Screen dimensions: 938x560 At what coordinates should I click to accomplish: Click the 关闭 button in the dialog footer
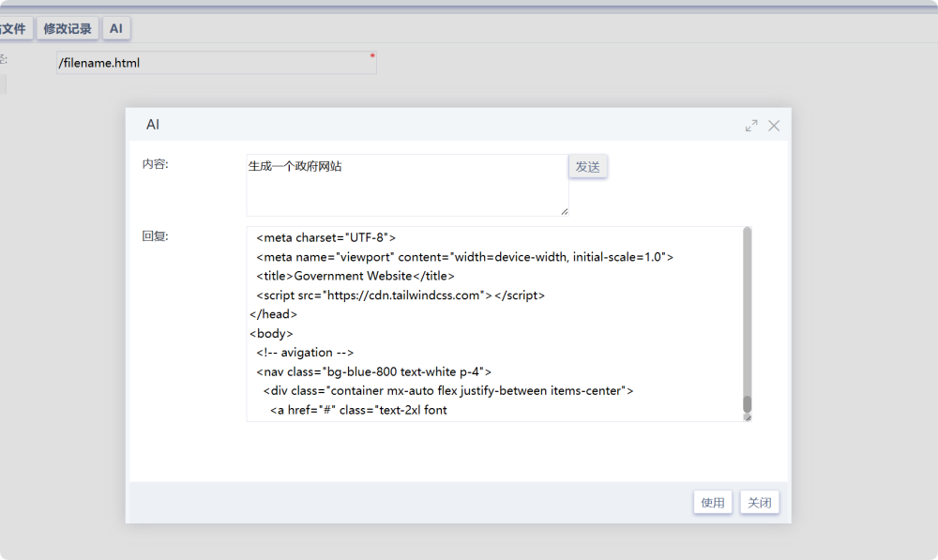[759, 503]
